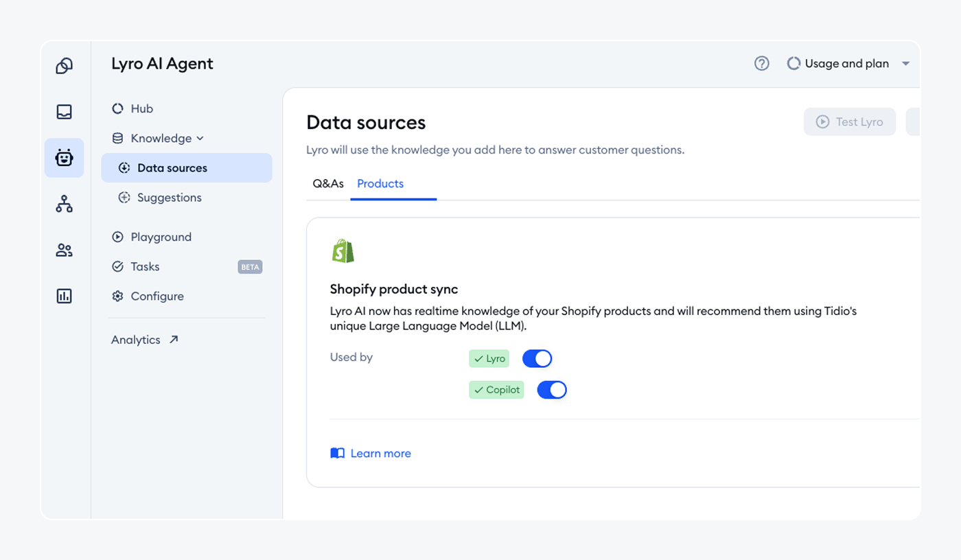
Task: Click the Configure gear icon
Action: coord(117,296)
